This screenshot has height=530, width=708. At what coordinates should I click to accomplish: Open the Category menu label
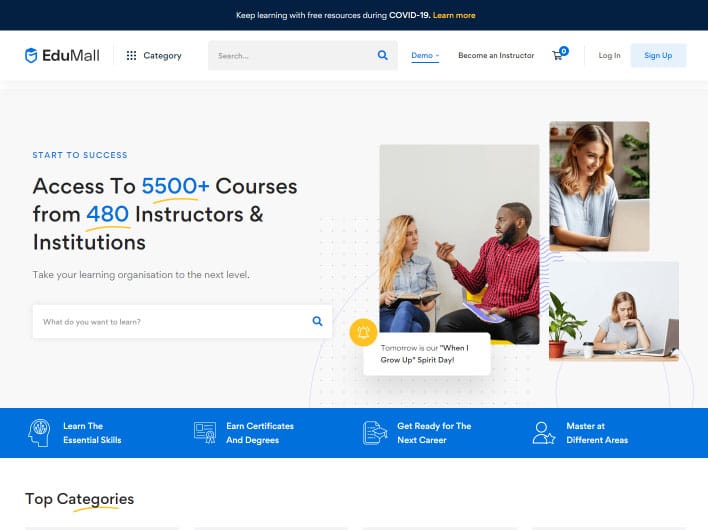pos(163,56)
